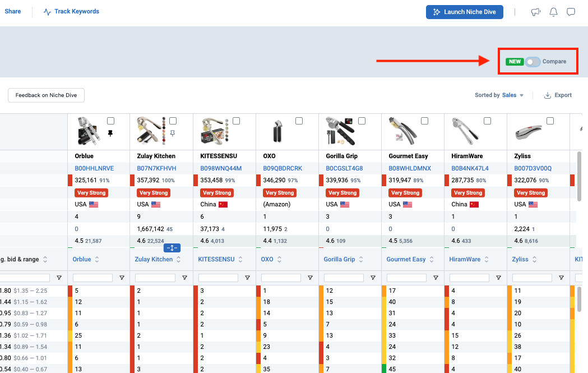The image size is (588, 373).
Task: Click the Orblue filter text field
Action: pos(92,278)
